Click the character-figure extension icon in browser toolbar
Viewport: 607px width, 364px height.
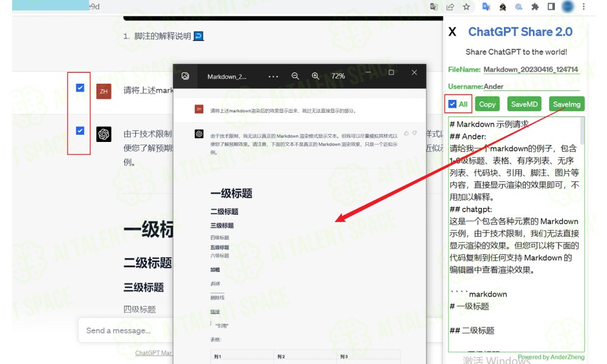(503, 7)
